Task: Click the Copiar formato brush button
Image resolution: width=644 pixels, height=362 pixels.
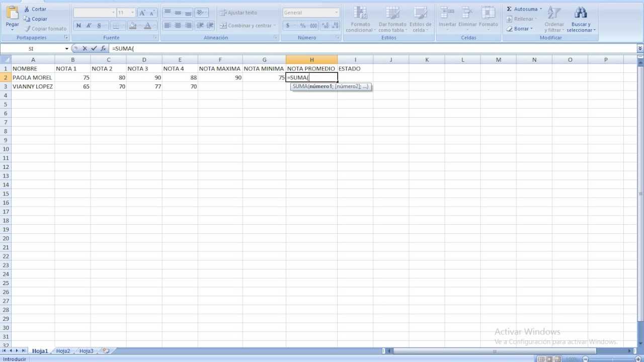Action: click(45, 29)
